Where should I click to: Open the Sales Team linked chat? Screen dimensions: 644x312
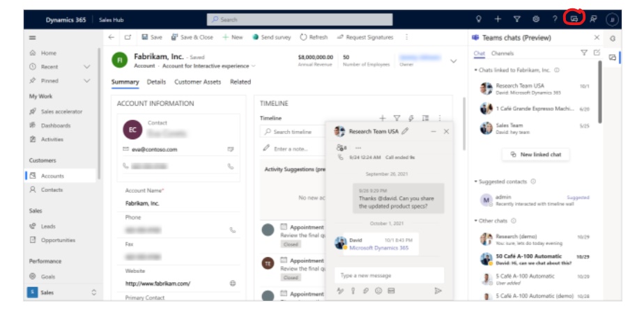pos(535,129)
